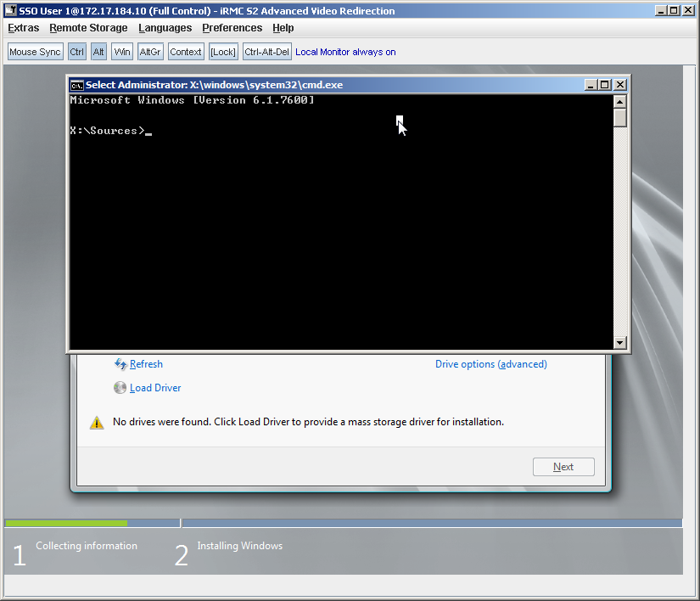The image size is (700, 601).
Task: Minimize the iRMC Video Redirection window
Action: 661,10
